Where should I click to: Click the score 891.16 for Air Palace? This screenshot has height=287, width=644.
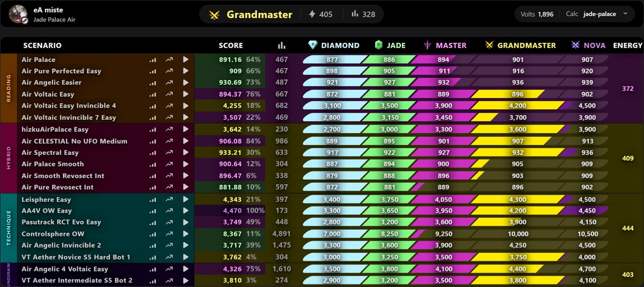[x=230, y=60]
